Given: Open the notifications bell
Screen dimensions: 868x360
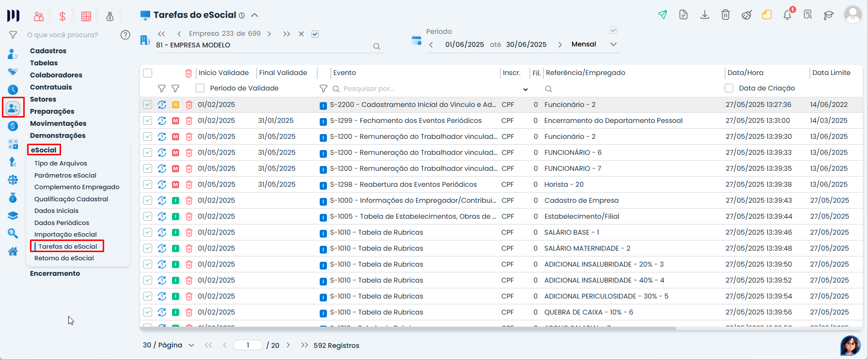Looking at the screenshot, I should tap(788, 15).
